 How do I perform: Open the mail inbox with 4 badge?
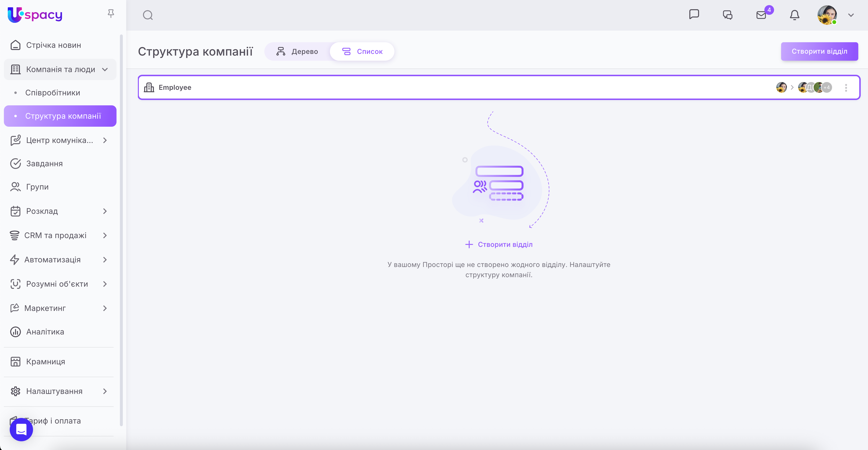761,15
